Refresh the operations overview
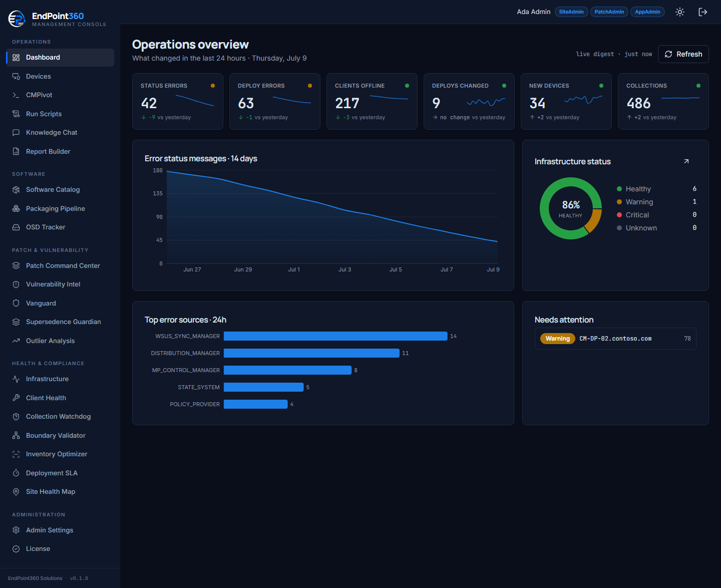This screenshot has height=588, width=721. [683, 54]
